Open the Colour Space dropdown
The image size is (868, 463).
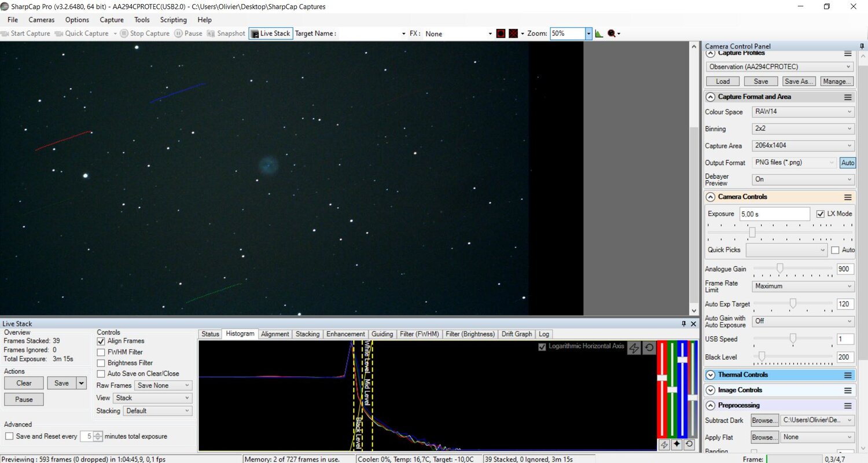click(803, 112)
